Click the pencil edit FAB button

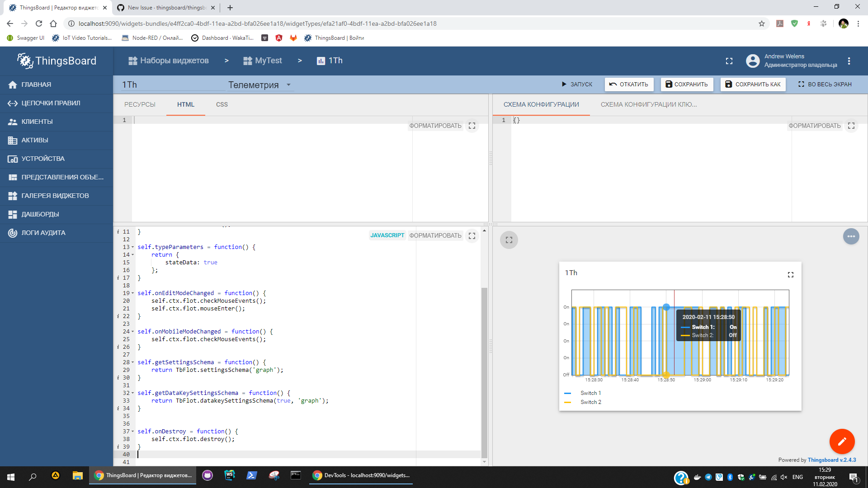tap(841, 441)
